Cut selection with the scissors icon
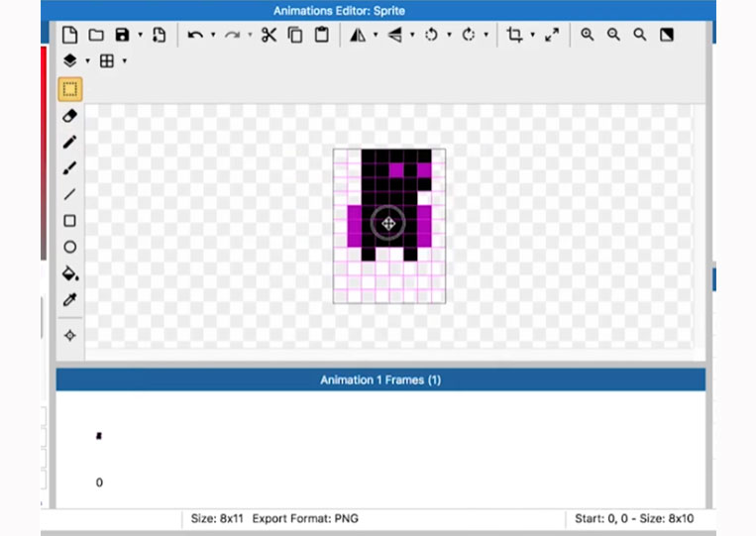Screen dimensions: 756x536 pos(270,35)
